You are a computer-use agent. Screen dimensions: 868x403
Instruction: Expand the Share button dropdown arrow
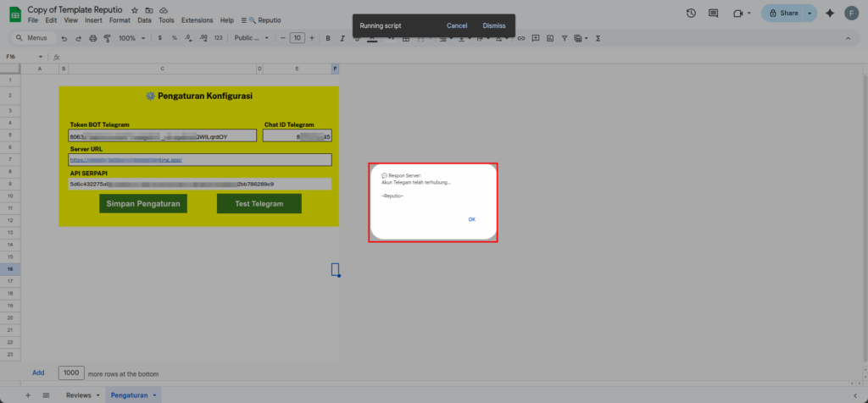pos(809,14)
